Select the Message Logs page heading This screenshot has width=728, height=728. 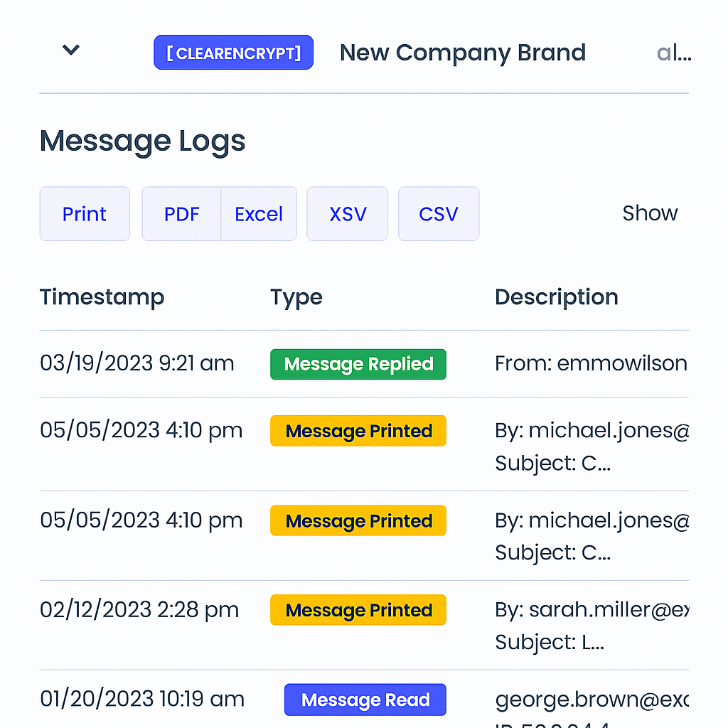tap(142, 141)
